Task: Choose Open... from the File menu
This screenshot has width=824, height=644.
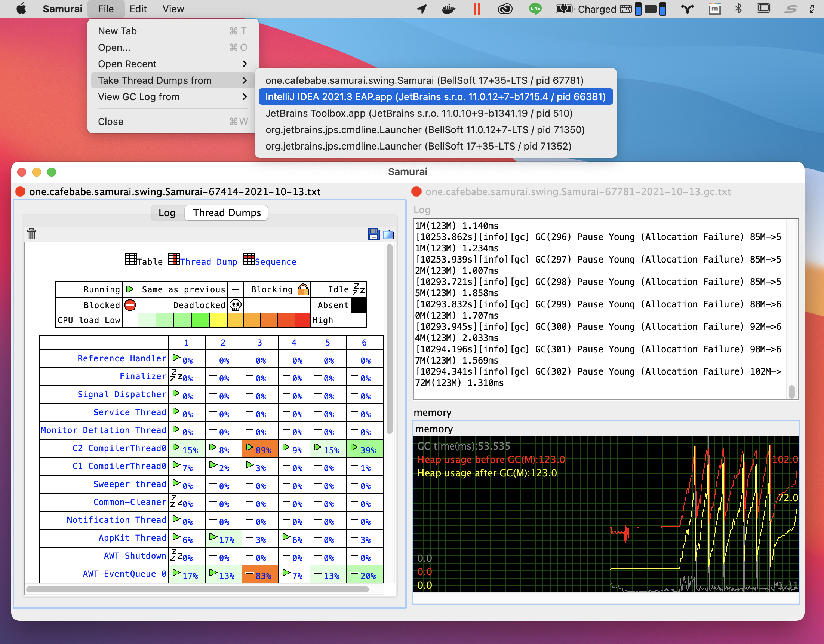Action: click(173, 47)
